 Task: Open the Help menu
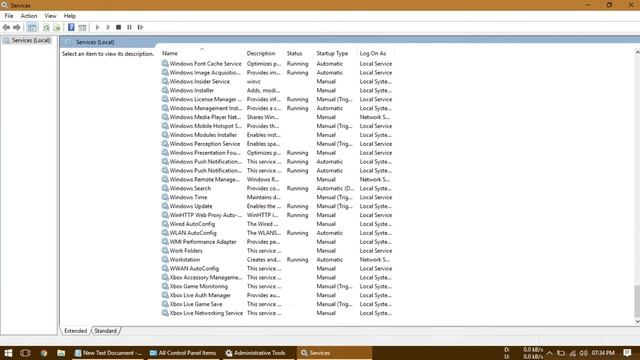(70, 16)
